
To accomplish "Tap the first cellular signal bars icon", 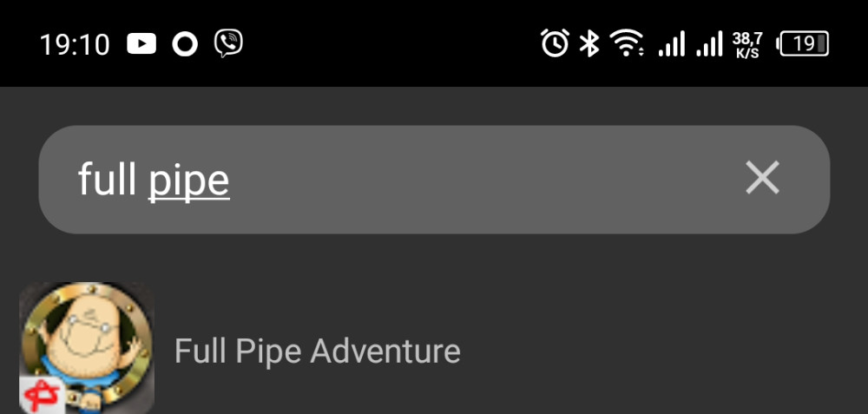I will coord(671,43).
